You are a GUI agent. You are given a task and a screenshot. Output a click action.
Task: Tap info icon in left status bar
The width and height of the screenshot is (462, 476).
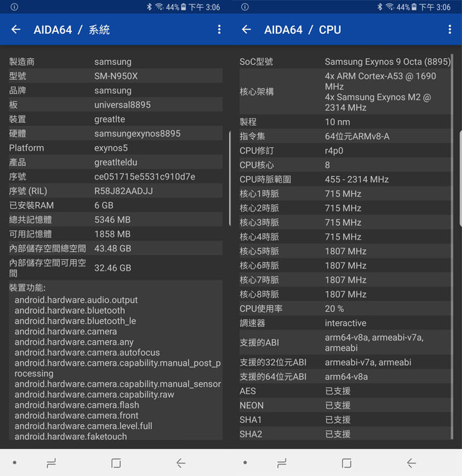(14, 6)
